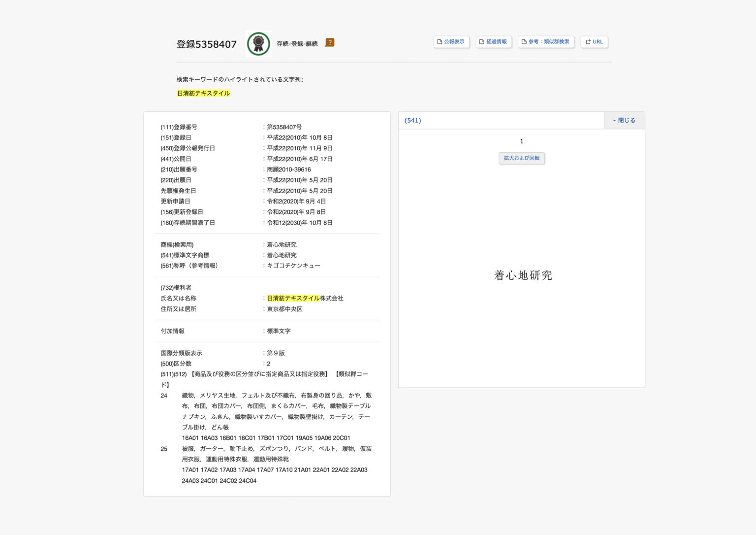
Task: Collapse the panel using 閉じる
Action: click(x=624, y=120)
